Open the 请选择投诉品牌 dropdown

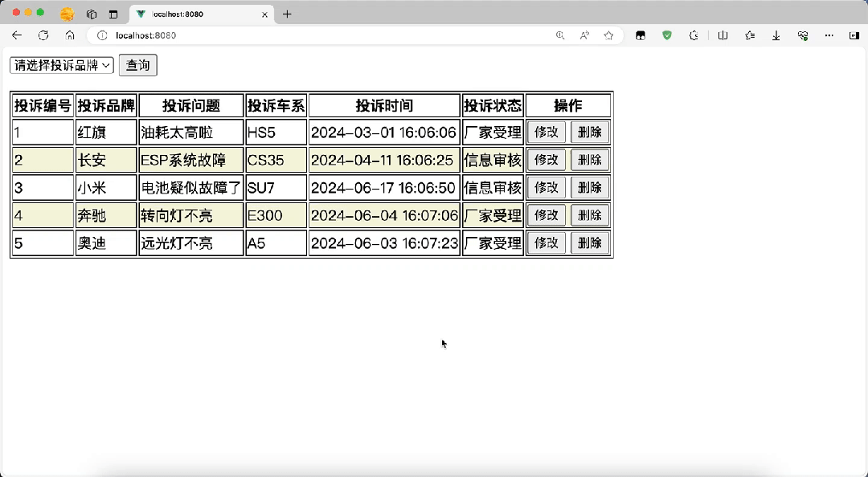61,65
